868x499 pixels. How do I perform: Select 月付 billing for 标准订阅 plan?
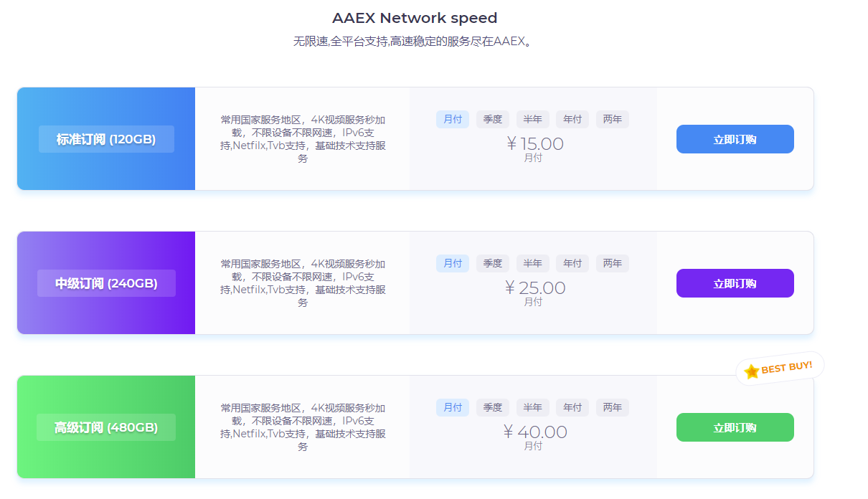(x=452, y=119)
